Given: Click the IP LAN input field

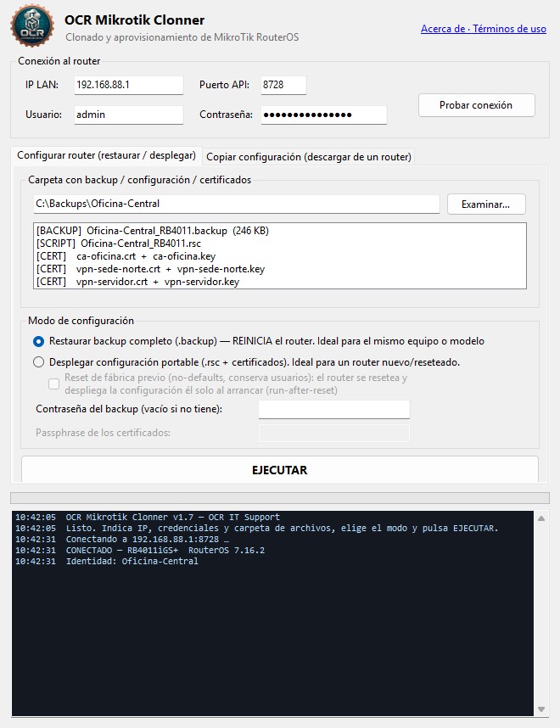Looking at the screenshot, I should click(x=129, y=85).
